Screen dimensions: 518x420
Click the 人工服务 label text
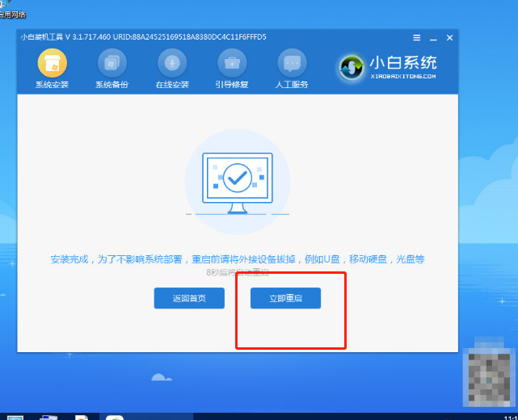292,85
